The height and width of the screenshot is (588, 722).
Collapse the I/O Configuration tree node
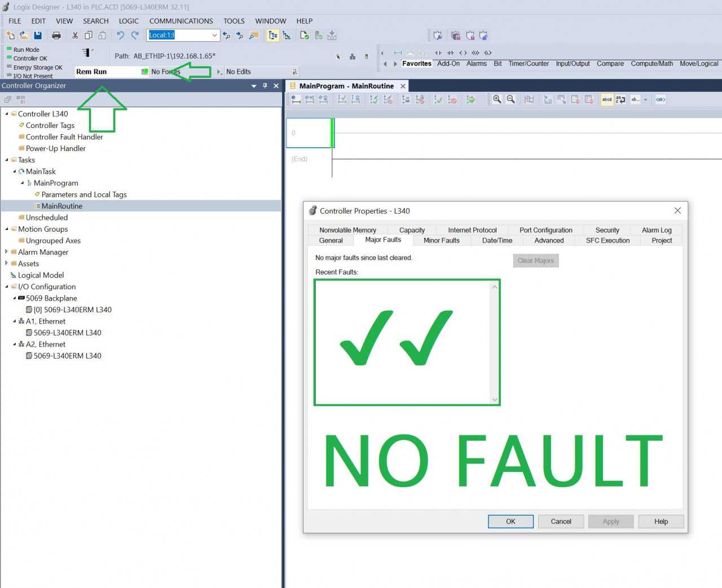(7, 286)
